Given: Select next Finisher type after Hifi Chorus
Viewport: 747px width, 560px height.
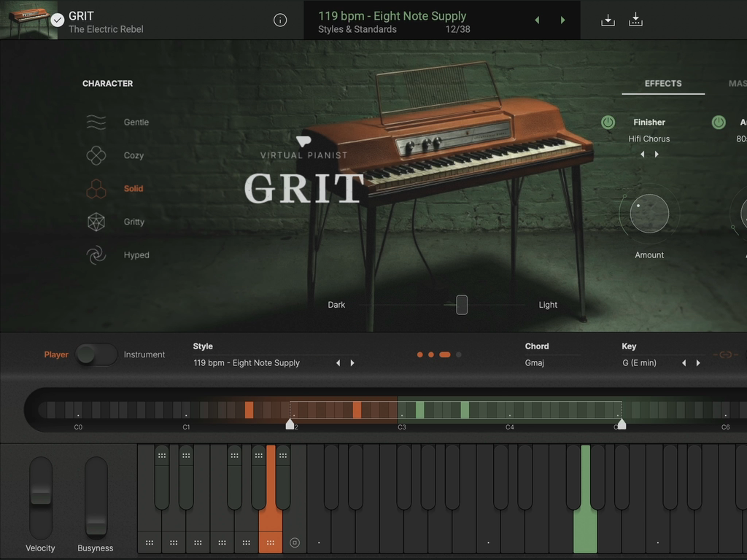Looking at the screenshot, I should (657, 155).
